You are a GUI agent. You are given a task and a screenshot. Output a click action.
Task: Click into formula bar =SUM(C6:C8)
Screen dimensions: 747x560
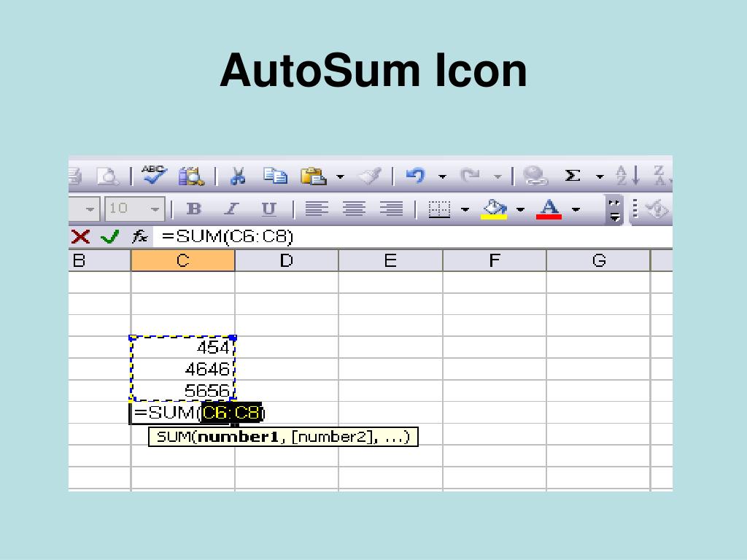point(413,237)
